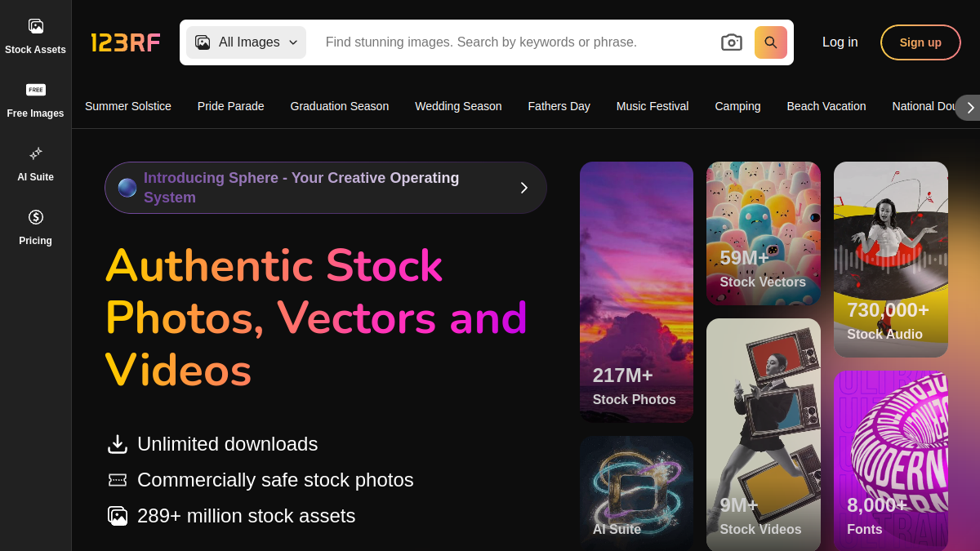Select the Camping topic
This screenshot has height=551, width=980.
[737, 106]
